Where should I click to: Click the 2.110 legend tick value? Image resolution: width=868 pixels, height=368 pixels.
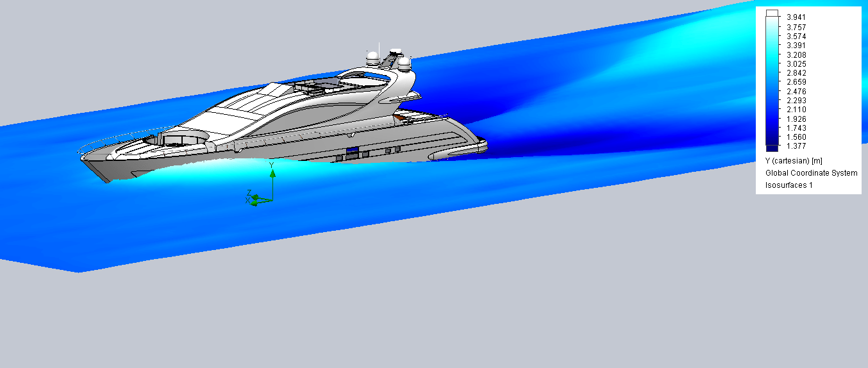click(x=796, y=110)
